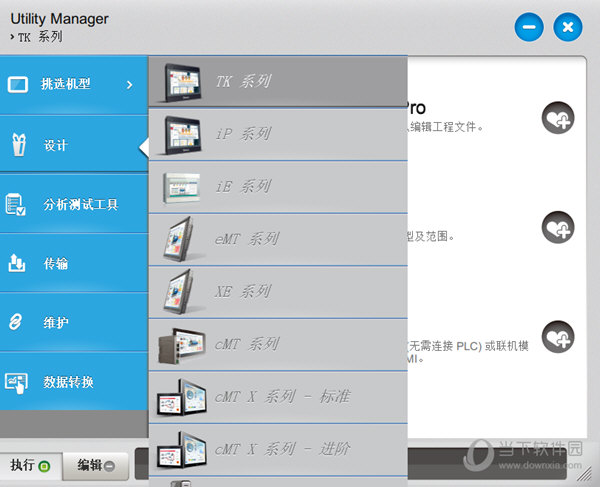Click the data conversion icon for 数据转换

tap(16, 383)
